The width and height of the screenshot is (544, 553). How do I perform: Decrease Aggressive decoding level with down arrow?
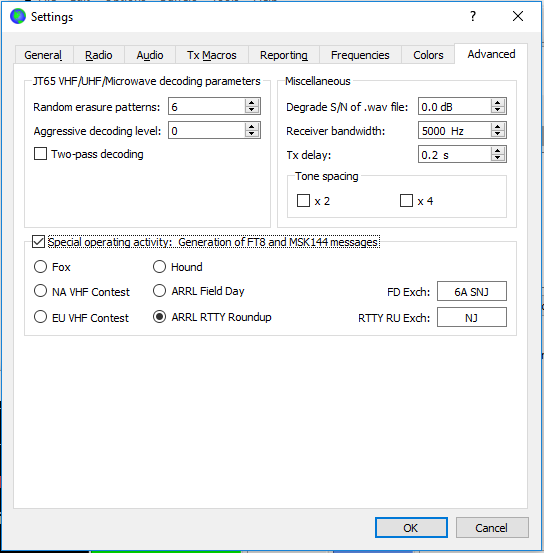pos(252,134)
